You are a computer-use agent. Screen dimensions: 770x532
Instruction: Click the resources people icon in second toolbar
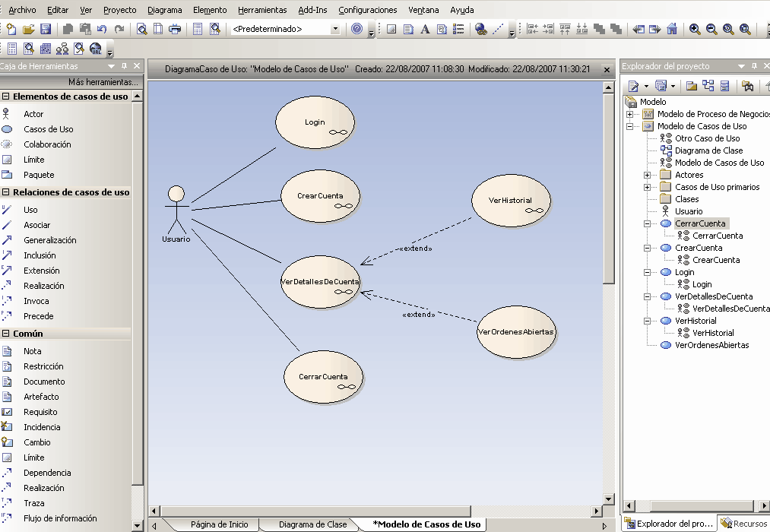pyautogui.click(x=62, y=49)
